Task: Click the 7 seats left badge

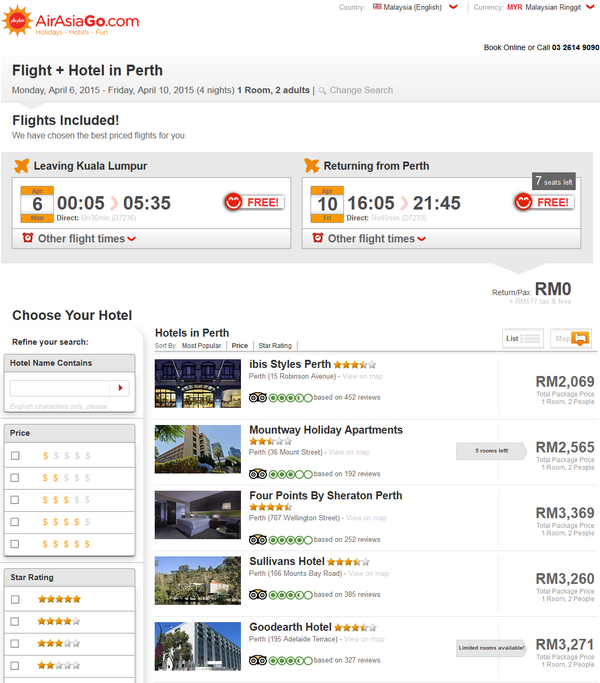Action: pyautogui.click(x=554, y=181)
